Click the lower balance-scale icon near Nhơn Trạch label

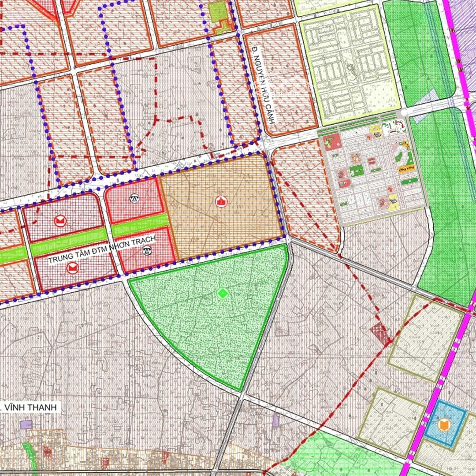(x=146, y=250)
